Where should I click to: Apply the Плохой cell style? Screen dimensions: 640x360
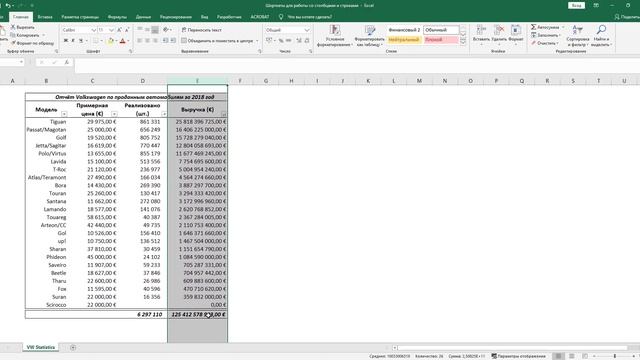(441, 40)
